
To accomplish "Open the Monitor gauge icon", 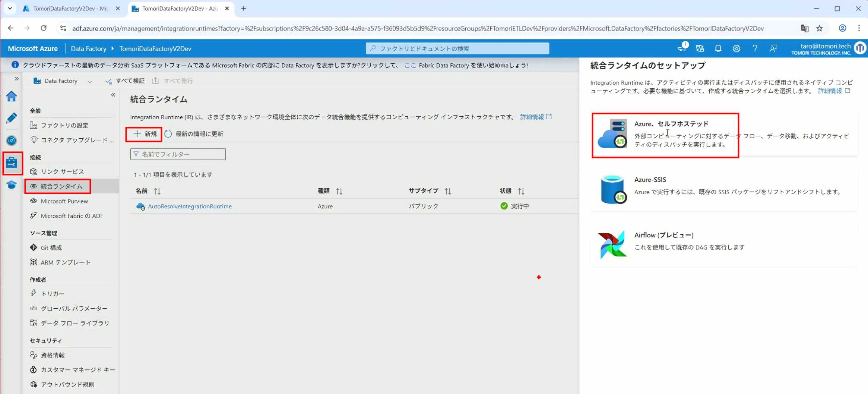I will click(x=12, y=141).
